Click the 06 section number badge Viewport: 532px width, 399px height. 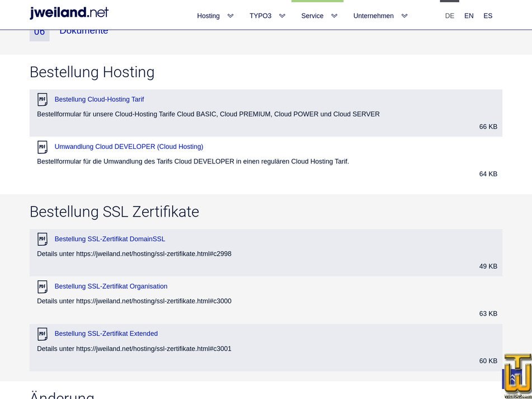pyautogui.click(x=39, y=35)
